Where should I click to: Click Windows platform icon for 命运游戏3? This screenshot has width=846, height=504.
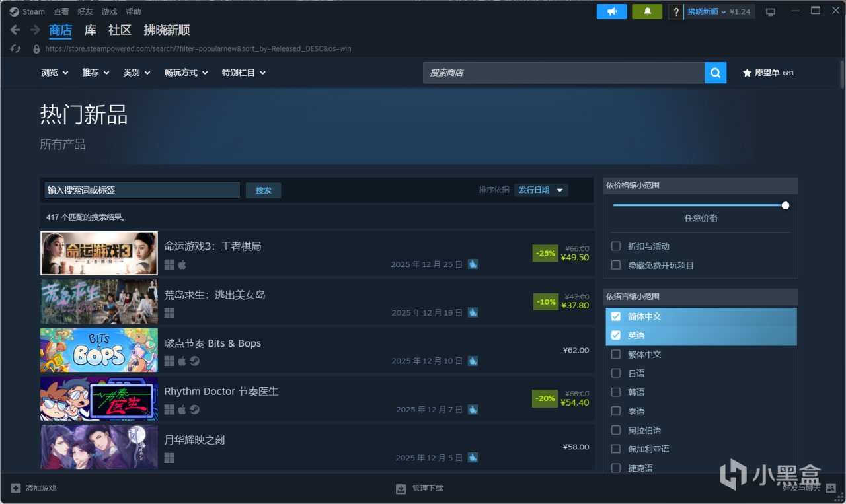(169, 264)
